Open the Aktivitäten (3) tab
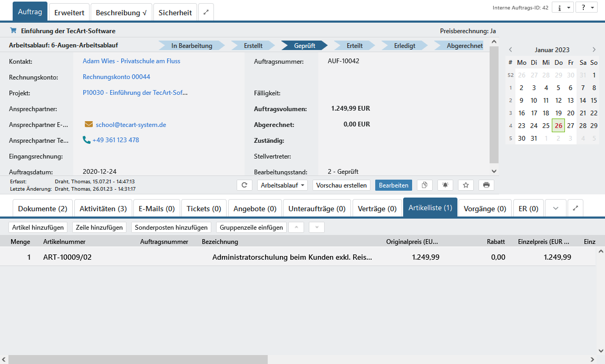Image resolution: width=605 pixels, height=364 pixels. pyautogui.click(x=103, y=209)
